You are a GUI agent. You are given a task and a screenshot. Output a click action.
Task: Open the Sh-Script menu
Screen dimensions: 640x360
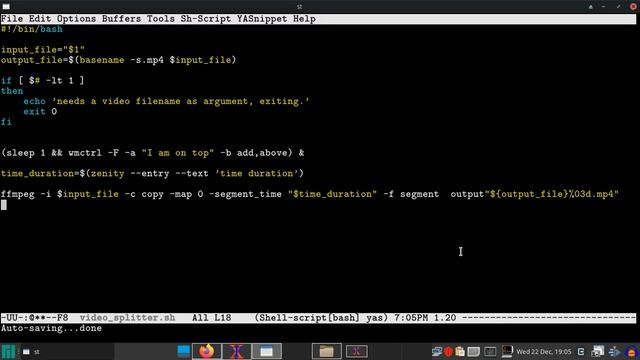(206, 19)
